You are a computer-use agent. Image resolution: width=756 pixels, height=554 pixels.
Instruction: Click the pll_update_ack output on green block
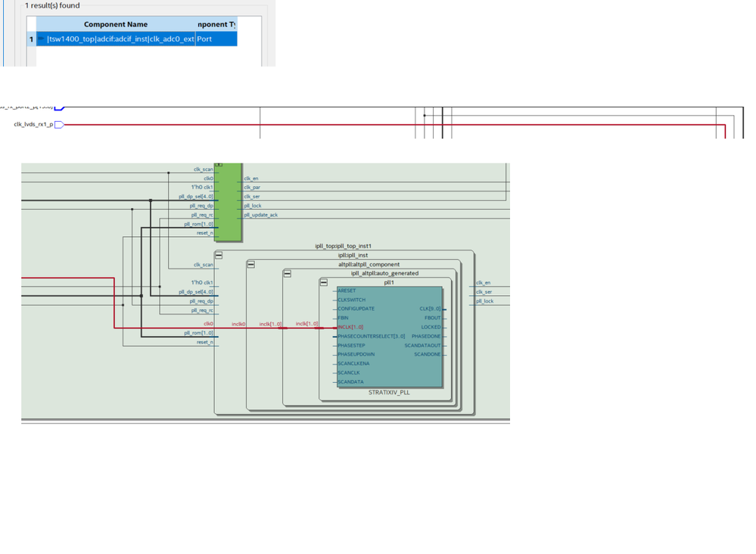pos(261,215)
